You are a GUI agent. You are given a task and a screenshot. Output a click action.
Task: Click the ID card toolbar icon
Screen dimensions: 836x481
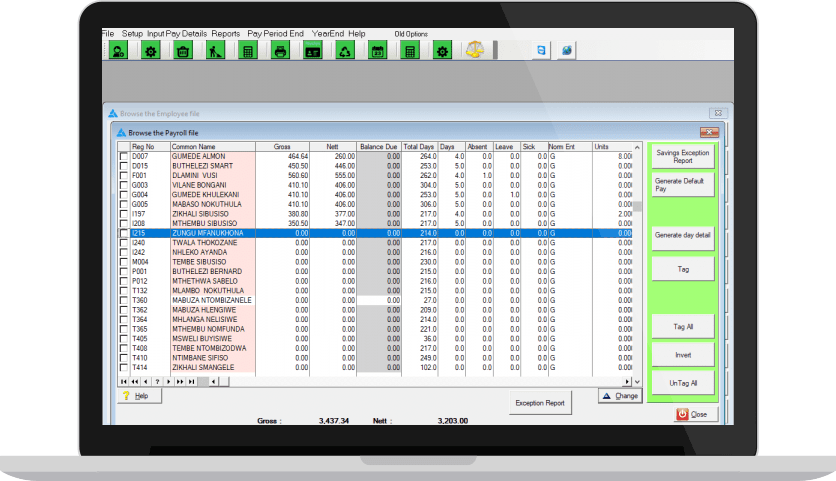pyautogui.click(x=313, y=51)
